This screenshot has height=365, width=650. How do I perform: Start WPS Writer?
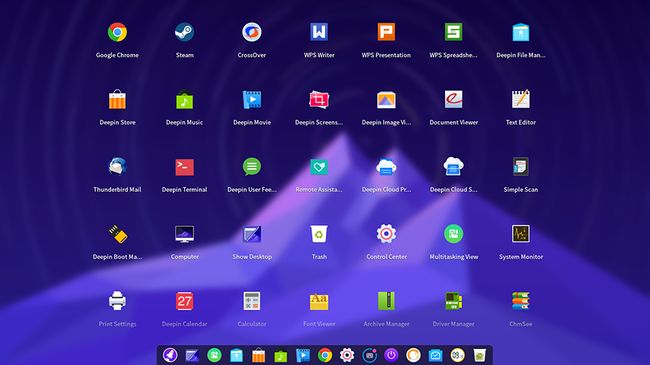tap(319, 32)
